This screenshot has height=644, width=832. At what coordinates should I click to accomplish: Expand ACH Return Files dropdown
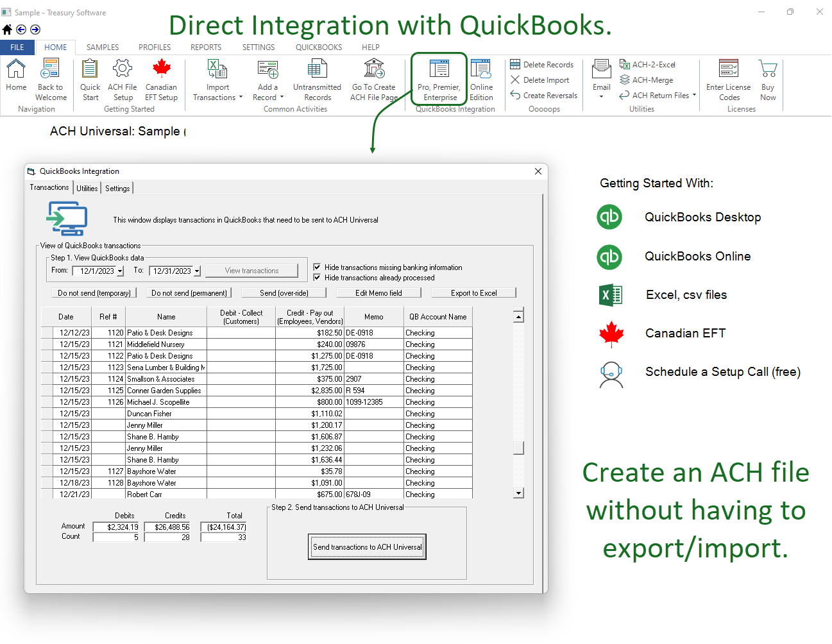[694, 95]
